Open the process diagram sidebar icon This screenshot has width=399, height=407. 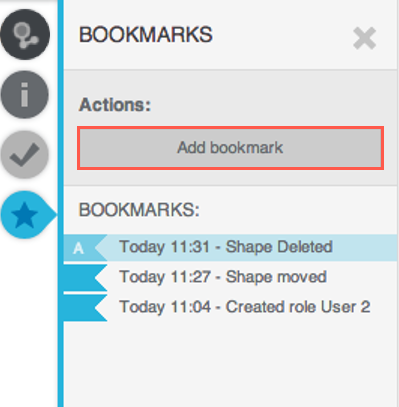[x=25, y=34]
